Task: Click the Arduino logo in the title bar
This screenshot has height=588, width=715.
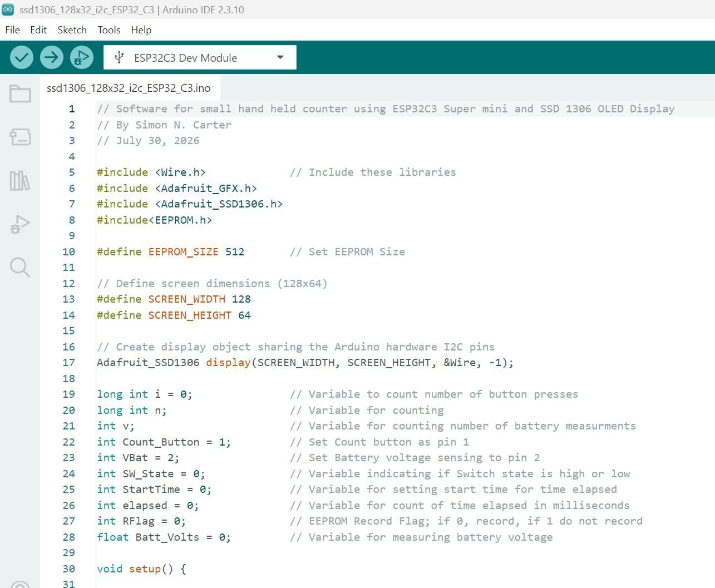Action: [8, 9]
